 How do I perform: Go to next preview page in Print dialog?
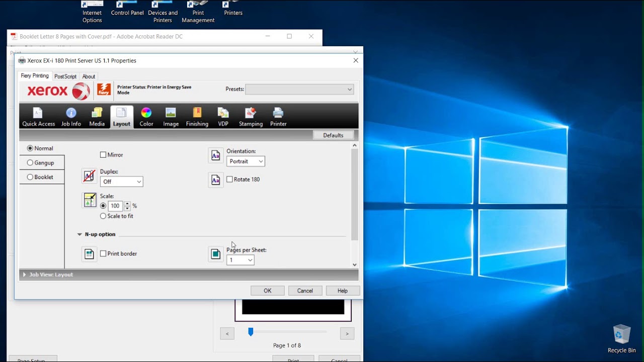(x=347, y=333)
